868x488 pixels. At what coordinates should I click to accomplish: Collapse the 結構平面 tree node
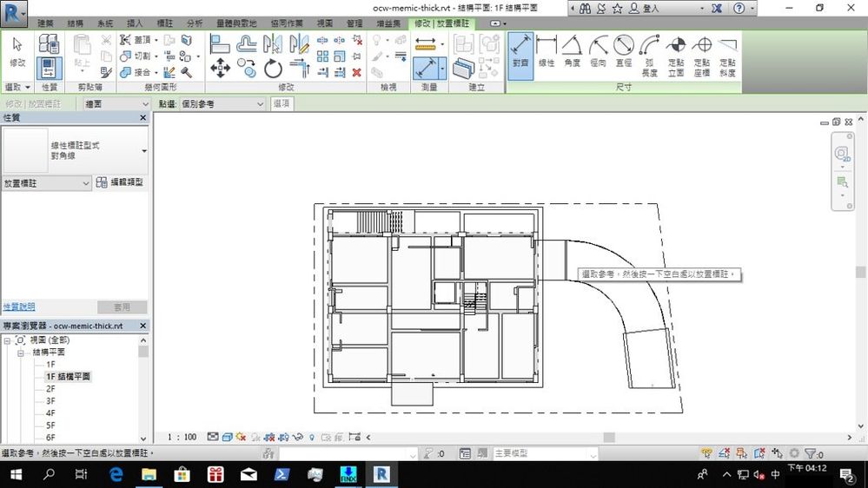tap(20, 353)
